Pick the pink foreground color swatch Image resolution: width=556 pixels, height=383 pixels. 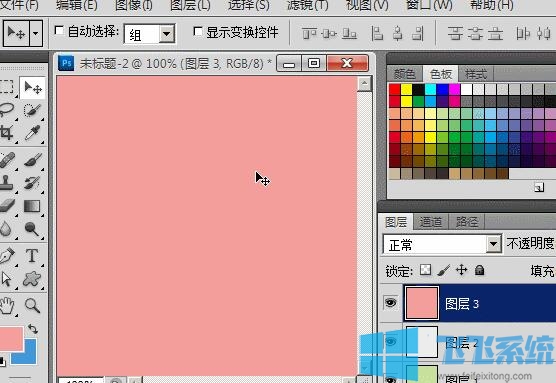[11, 339]
